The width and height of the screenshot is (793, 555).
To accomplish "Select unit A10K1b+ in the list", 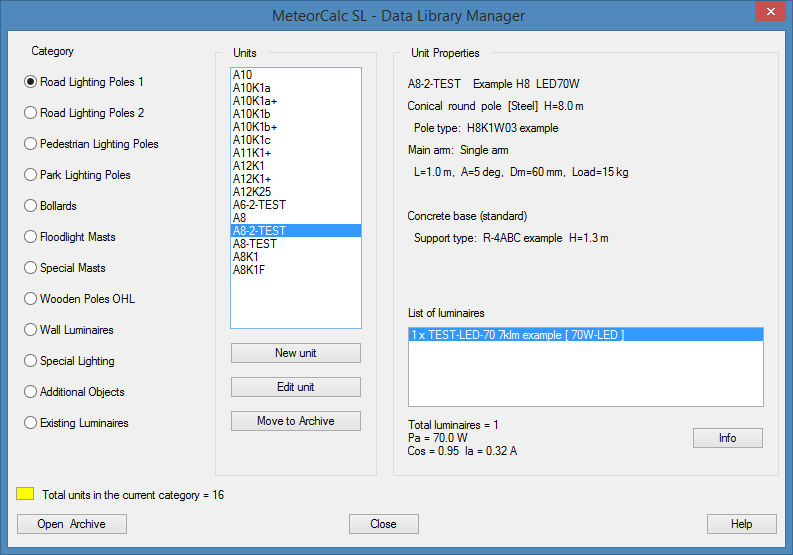I will pyautogui.click(x=296, y=127).
